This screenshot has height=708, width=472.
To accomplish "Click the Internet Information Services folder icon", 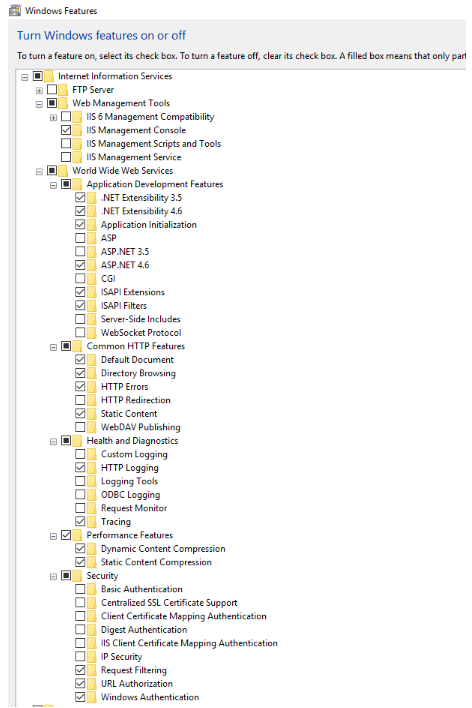I will (x=49, y=76).
